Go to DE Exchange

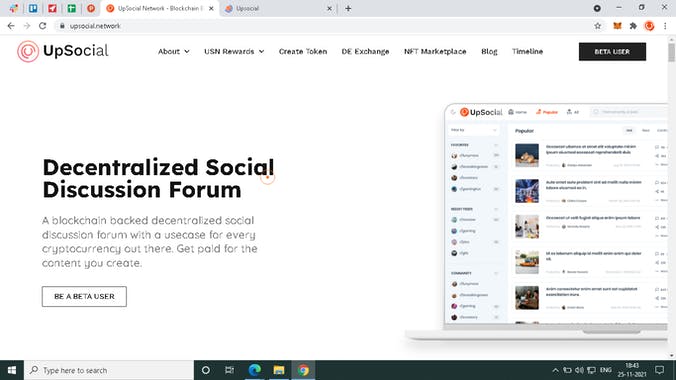(x=365, y=51)
